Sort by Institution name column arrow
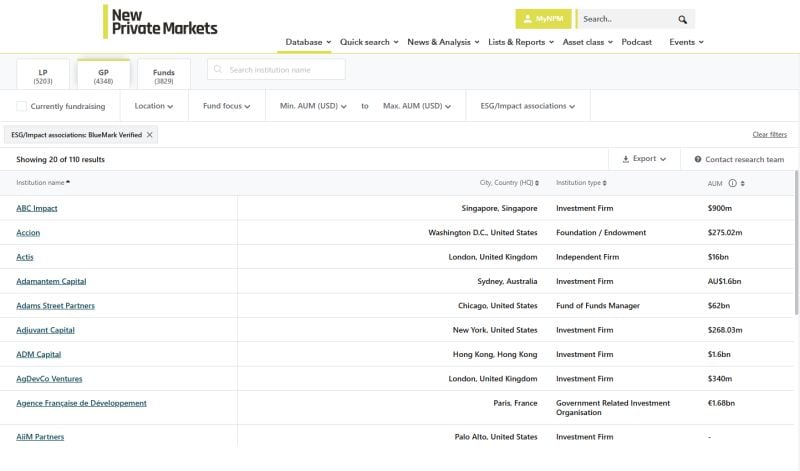 click(x=68, y=183)
